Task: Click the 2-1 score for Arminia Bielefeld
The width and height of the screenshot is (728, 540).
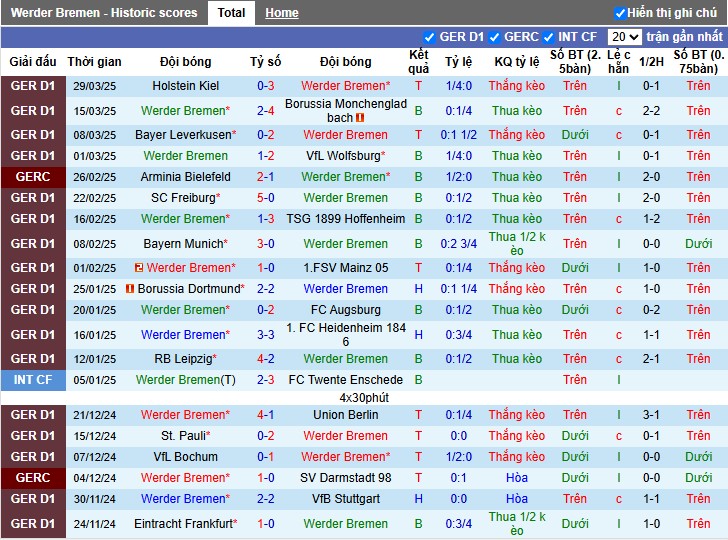Action: pyautogui.click(x=266, y=176)
